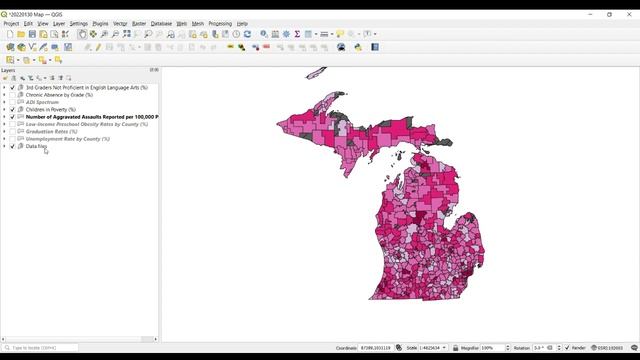Expand Children in Poverty group
This screenshot has width=640, height=360.
click(4, 110)
